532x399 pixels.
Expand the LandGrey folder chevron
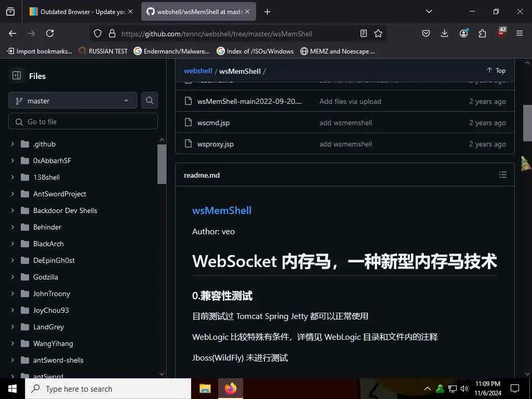[x=12, y=327]
